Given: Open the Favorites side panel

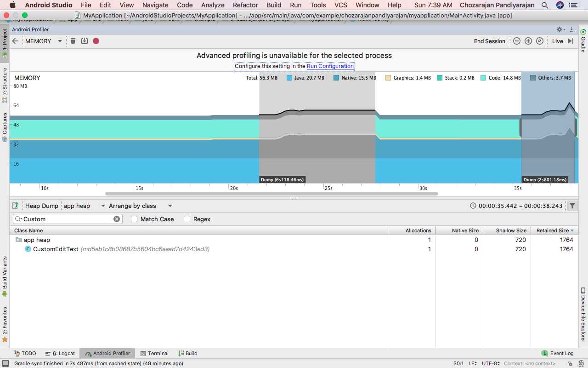Looking at the screenshot, I should coord(5,324).
